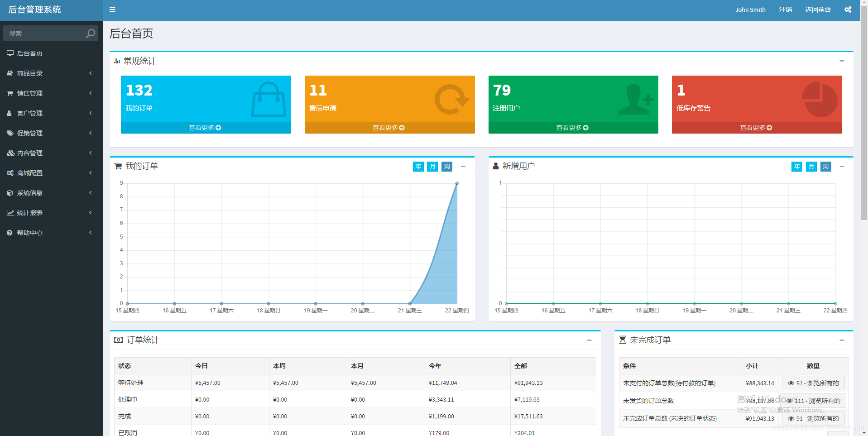The height and width of the screenshot is (436, 868).
Task: Expand the 系统信息 sidebar chevron
Action: (x=91, y=192)
